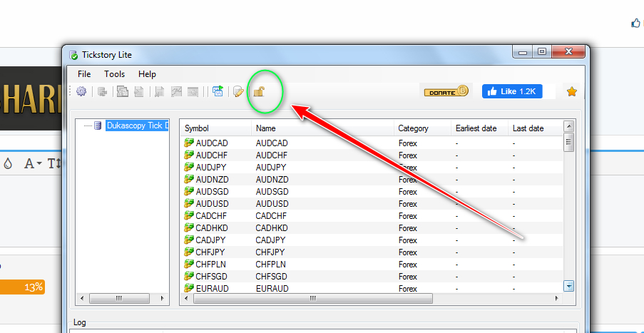Click the symbol table horizontal scroll right arrow
The width and height of the screenshot is (644, 333).
point(557,298)
